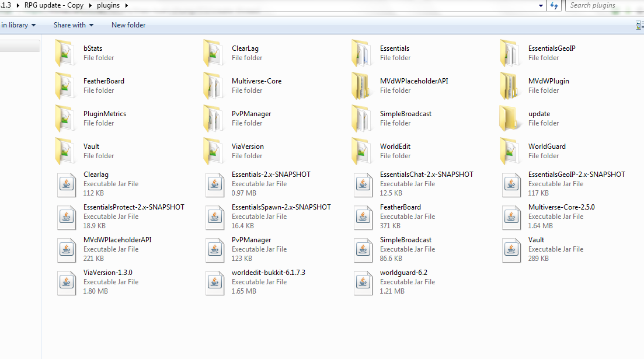Click the plugins breadcrumb segment
Viewport: 644px width, 359px height.
(109, 5)
